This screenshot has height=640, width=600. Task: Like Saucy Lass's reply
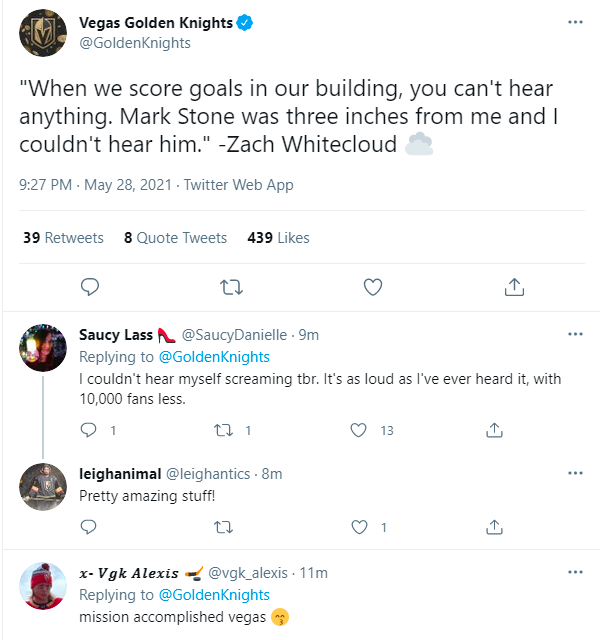(x=358, y=430)
